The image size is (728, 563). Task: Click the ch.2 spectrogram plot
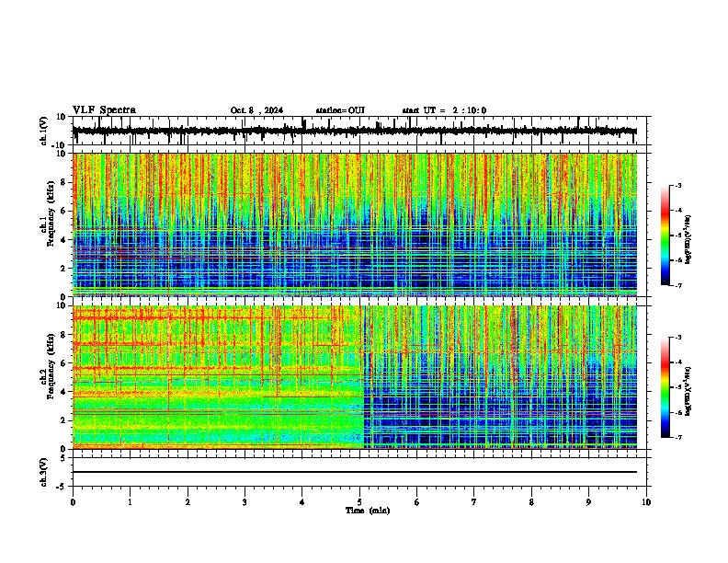(x=355, y=377)
